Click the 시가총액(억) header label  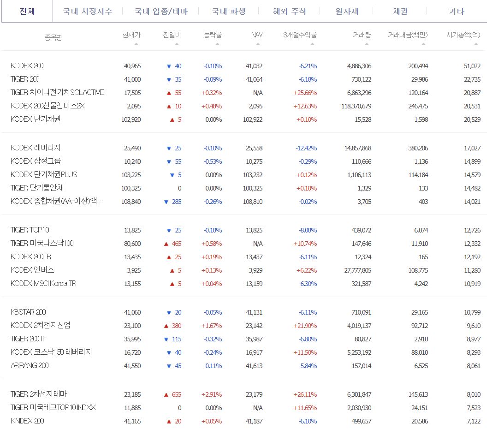point(463,35)
